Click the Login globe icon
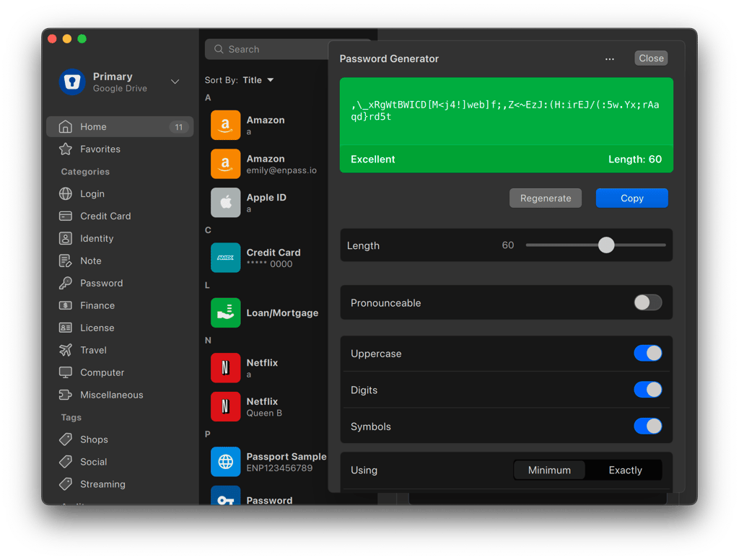 pyautogui.click(x=66, y=193)
